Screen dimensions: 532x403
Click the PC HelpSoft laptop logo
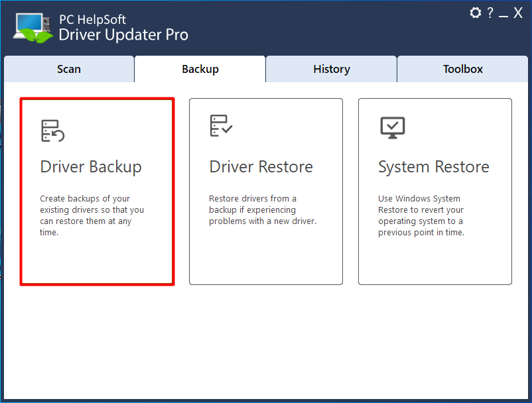pyautogui.click(x=33, y=28)
